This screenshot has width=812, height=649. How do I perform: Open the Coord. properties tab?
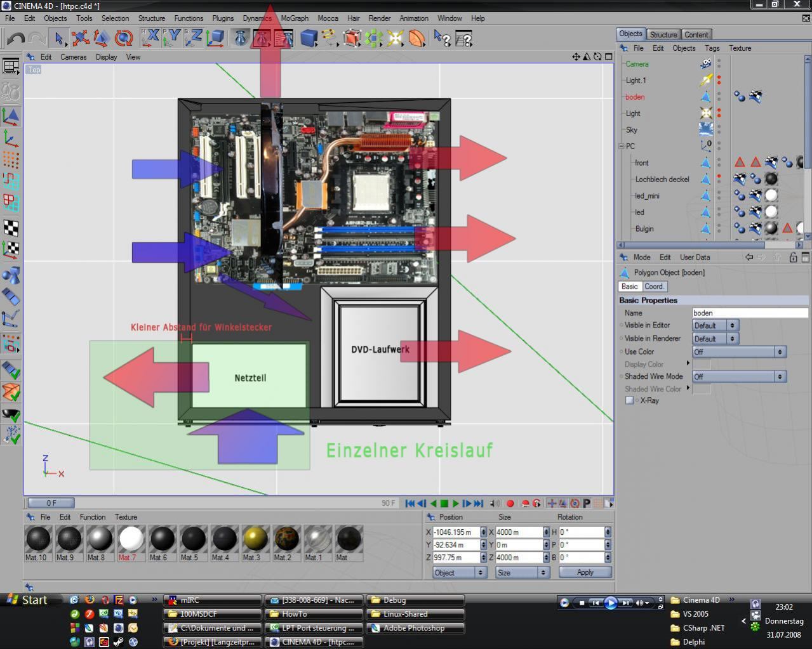[x=654, y=286]
